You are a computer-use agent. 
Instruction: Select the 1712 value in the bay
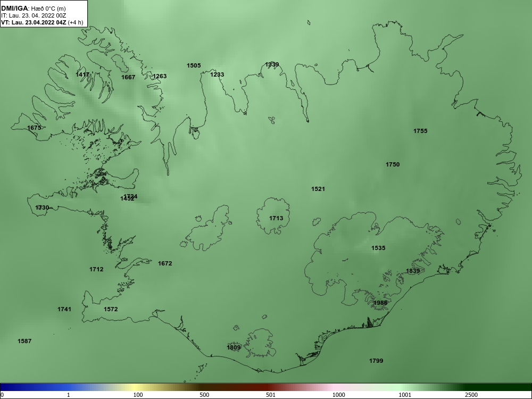[96, 269]
